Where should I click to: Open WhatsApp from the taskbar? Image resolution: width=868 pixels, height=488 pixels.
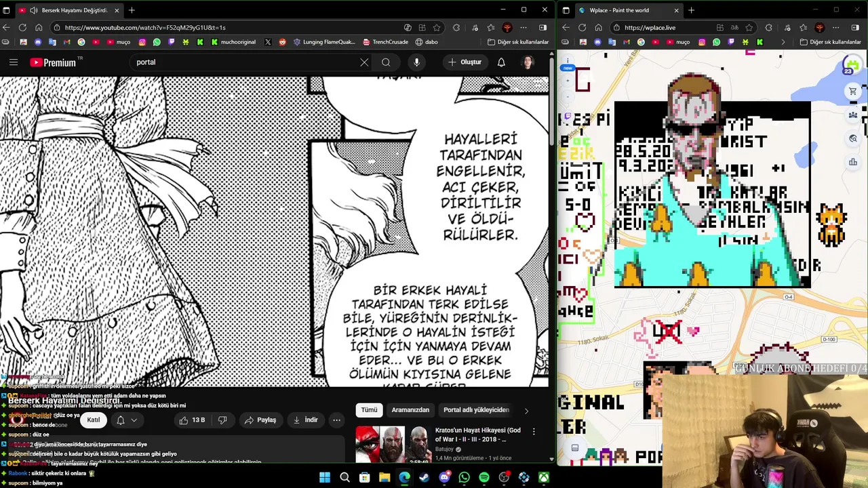[x=464, y=478]
